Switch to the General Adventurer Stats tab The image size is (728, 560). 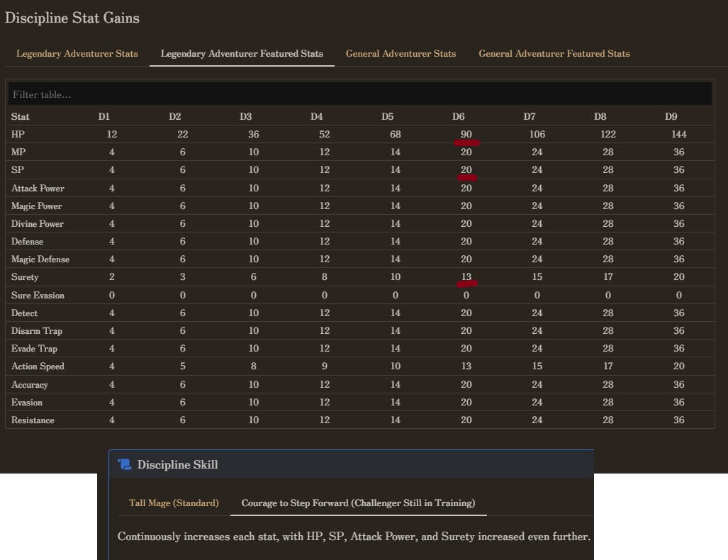pos(401,54)
